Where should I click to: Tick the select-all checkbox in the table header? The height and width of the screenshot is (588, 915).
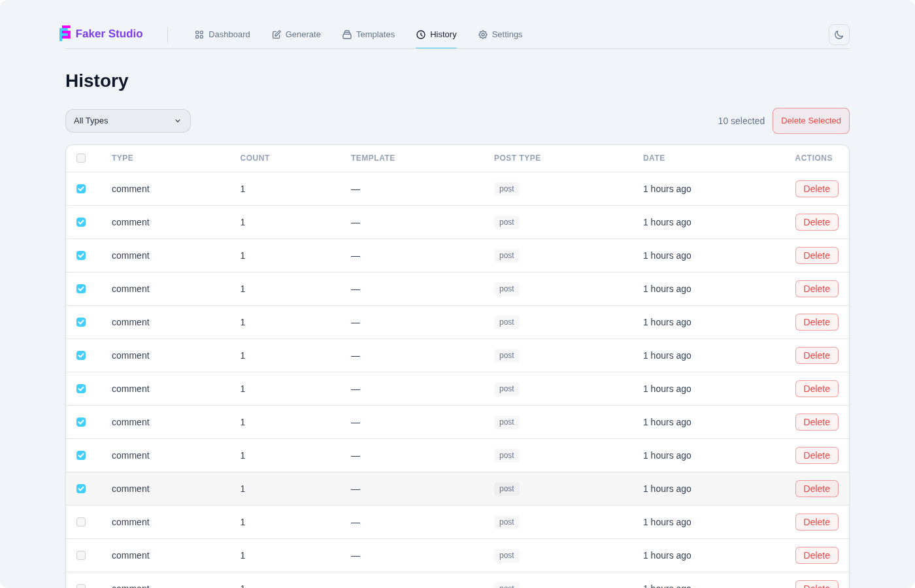tap(81, 158)
